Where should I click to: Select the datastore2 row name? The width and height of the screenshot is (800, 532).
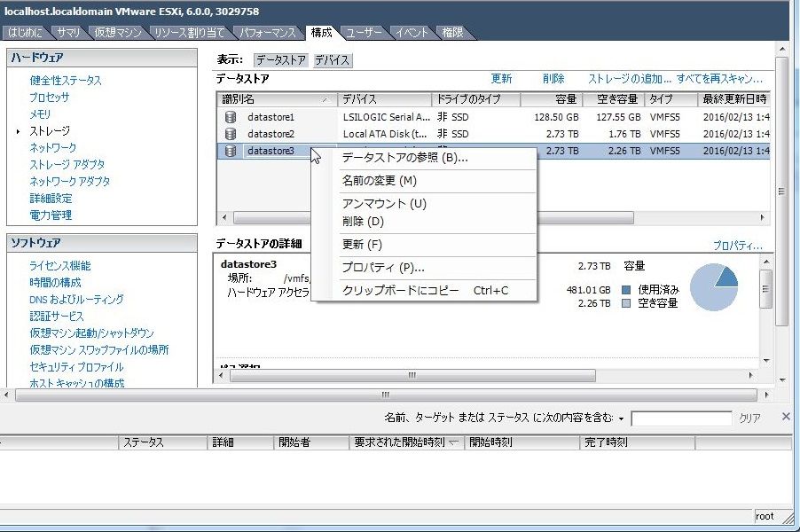[x=271, y=134]
